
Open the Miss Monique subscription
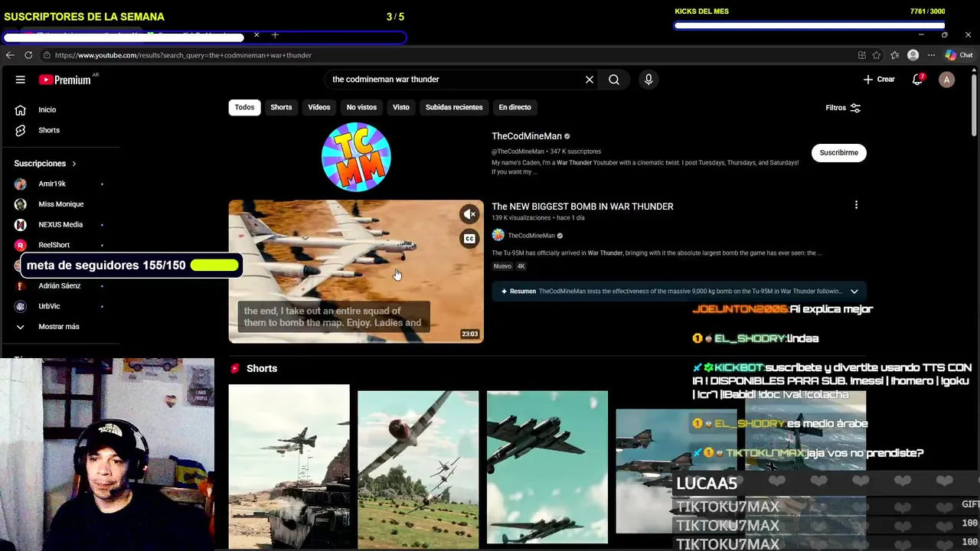[x=60, y=204]
